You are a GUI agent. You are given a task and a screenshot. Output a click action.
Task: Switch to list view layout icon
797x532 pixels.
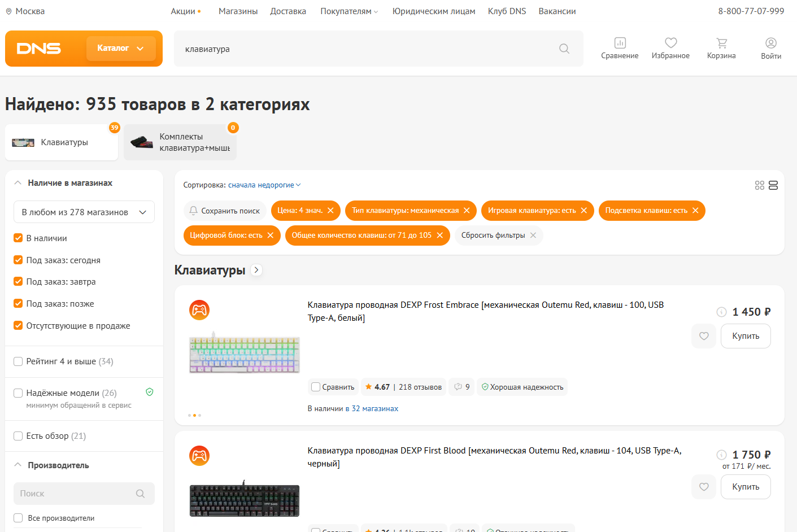[x=773, y=185]
